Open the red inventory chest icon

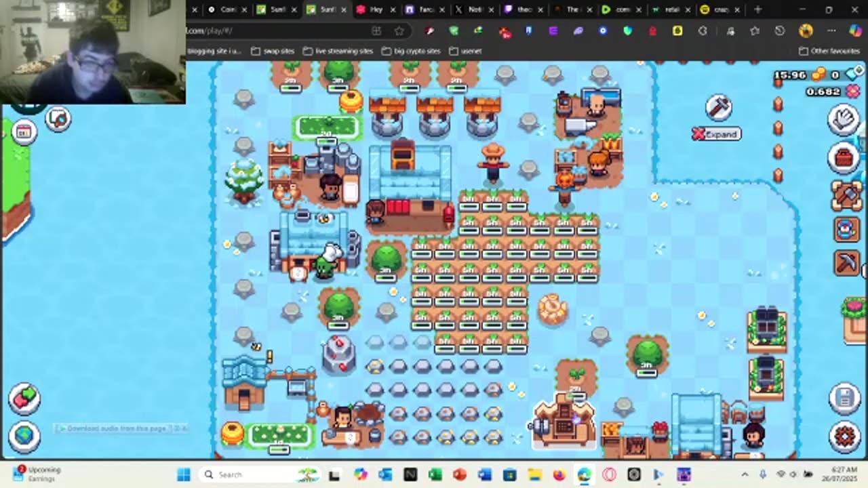click(x=844, y=157)
